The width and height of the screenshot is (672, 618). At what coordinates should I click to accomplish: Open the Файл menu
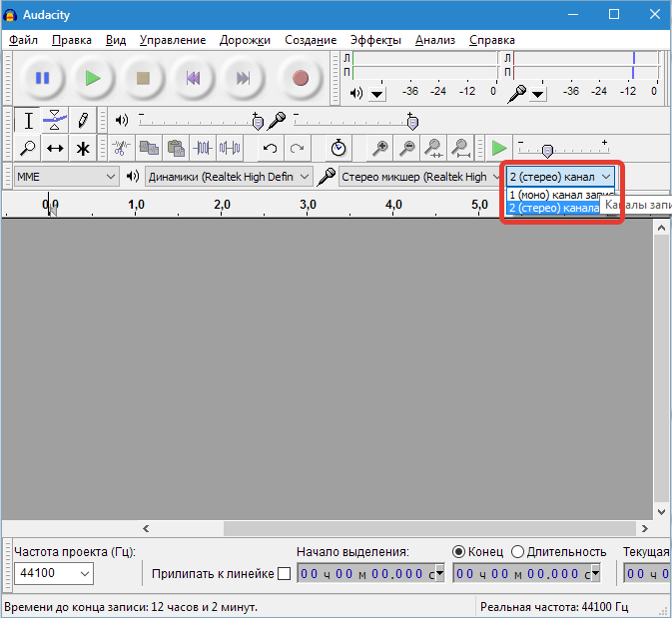pyautogui.click(x=23, y=40)
